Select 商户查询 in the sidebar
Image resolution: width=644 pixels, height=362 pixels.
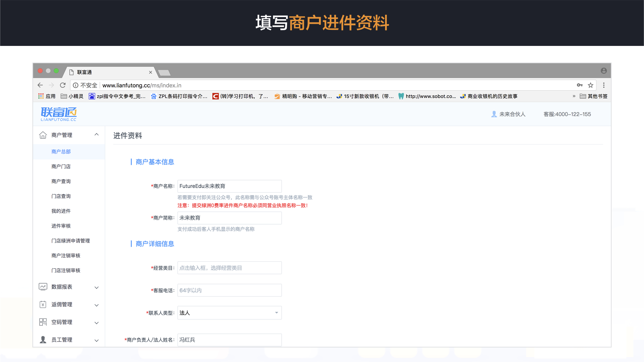coord(69,181)
